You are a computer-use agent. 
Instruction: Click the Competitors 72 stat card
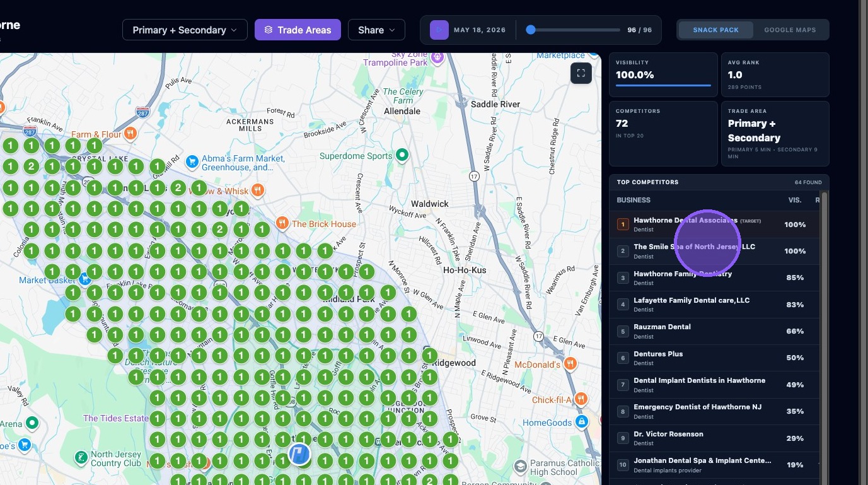pyautogui.click(x=663, y=134)
